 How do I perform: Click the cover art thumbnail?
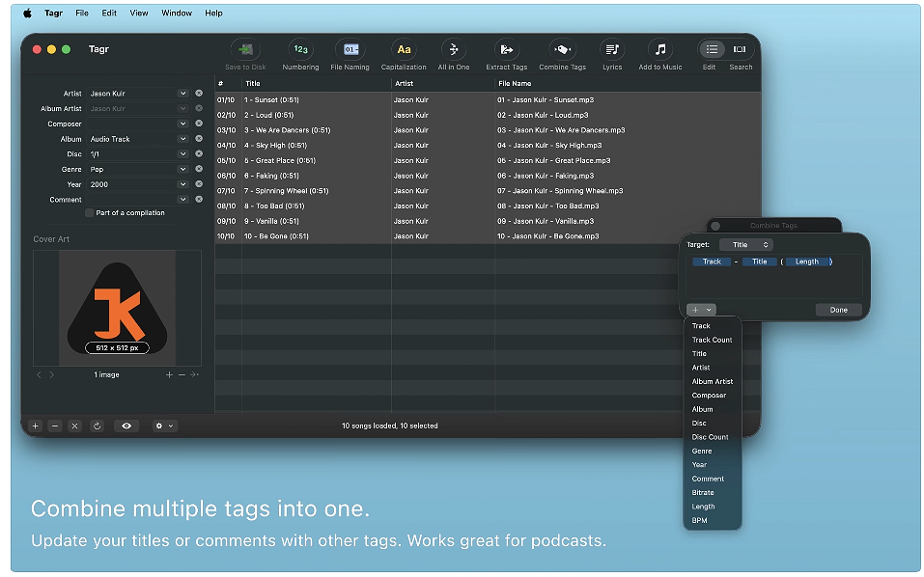tap(117, 308)
